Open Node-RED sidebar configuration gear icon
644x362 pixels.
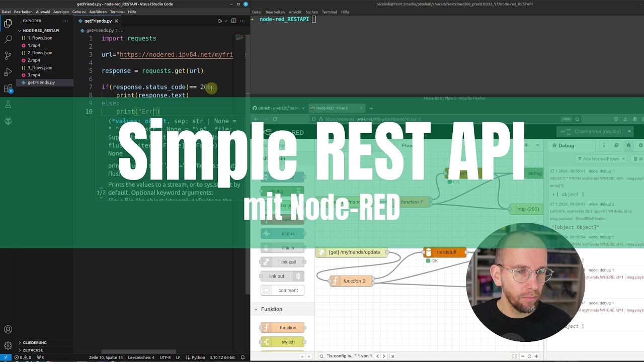(640, 145)
